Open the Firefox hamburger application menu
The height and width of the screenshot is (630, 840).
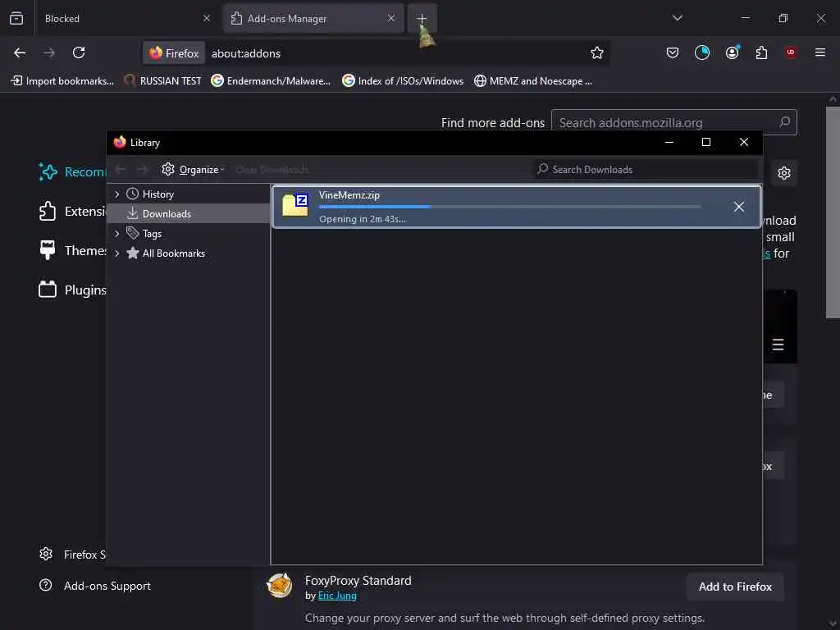coord(820,52)
